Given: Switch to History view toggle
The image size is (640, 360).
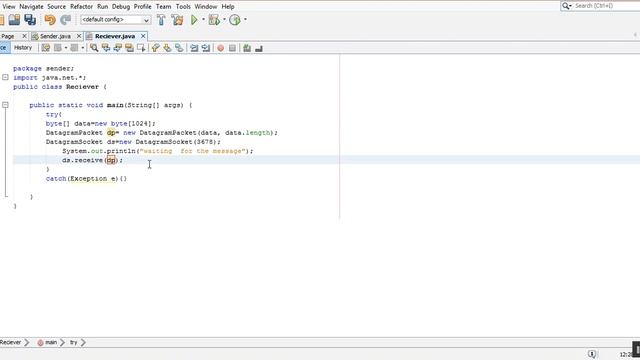Looking at the screenshot, I should (x=23, y=48).
